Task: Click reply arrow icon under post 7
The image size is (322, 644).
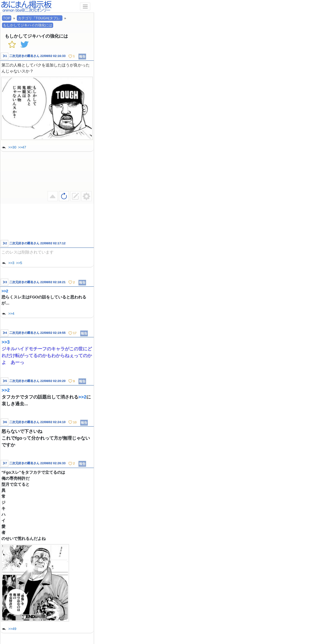Action: point(4,629)
